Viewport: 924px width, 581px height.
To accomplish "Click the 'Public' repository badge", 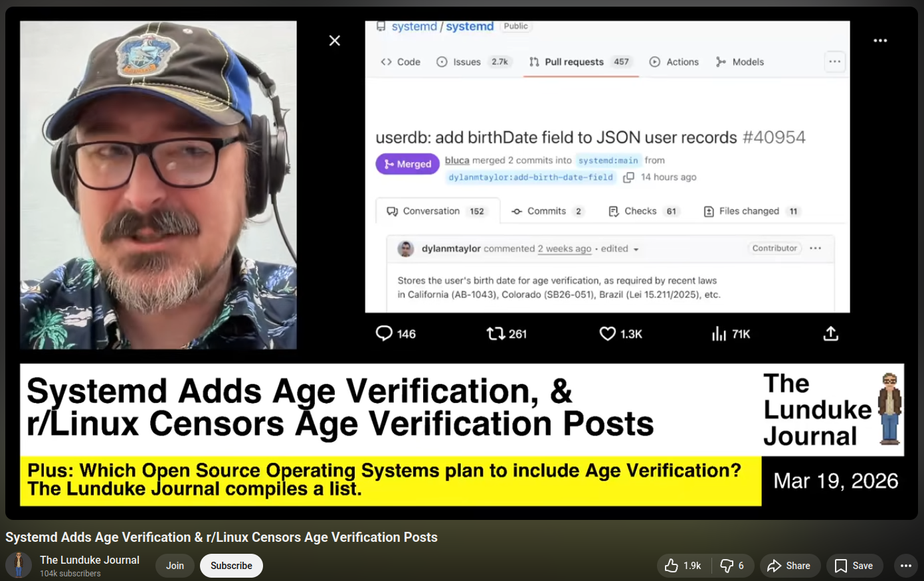I will coord(515,27).
